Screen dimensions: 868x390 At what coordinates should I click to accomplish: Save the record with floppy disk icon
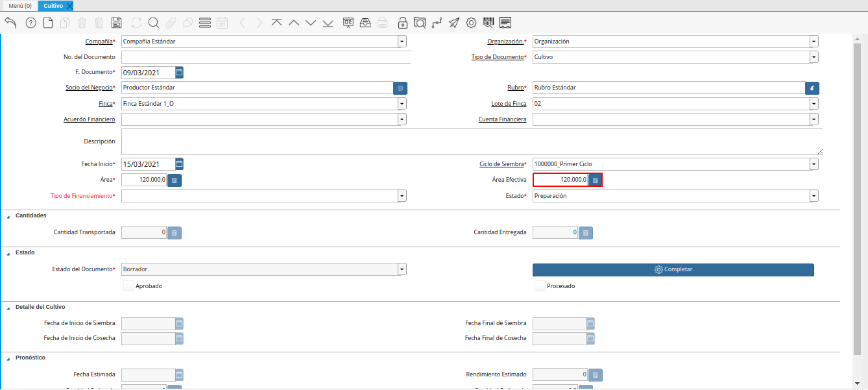pos(117,23)
